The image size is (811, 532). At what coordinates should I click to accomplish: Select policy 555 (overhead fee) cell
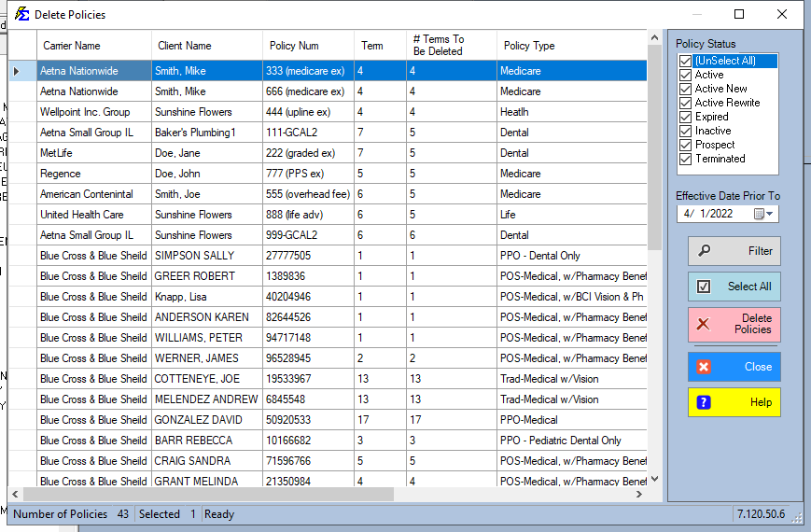(308, 194)
